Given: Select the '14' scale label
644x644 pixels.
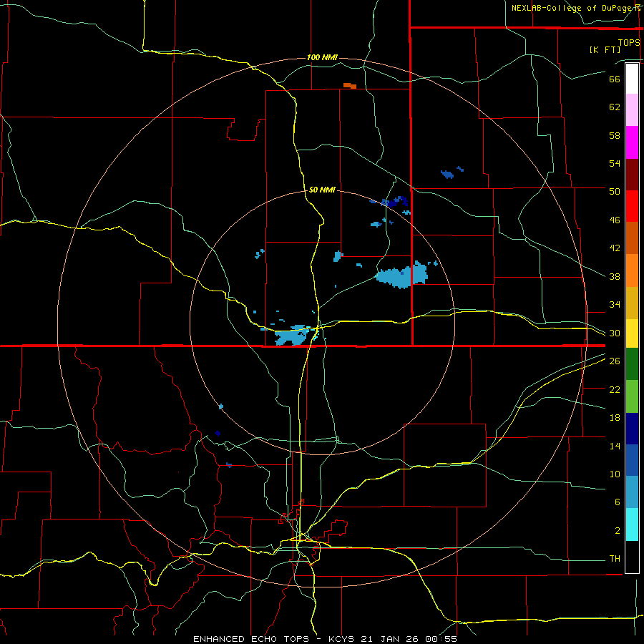Looking at the screenshot, I should coord(615,446).
